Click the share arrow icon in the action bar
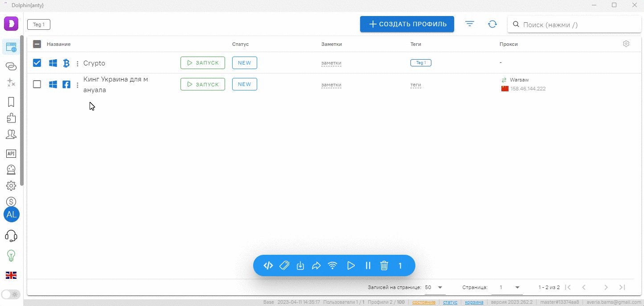 pyautogui.click(x=316, y=266)
